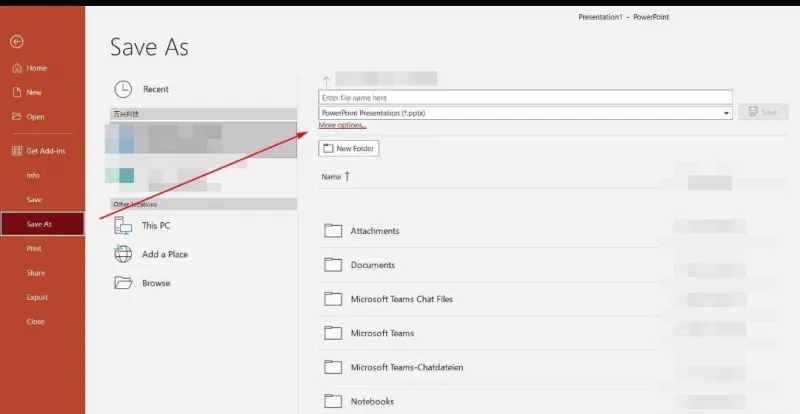Click the New Folder button

pyautogui.click(x=348, y=149)
